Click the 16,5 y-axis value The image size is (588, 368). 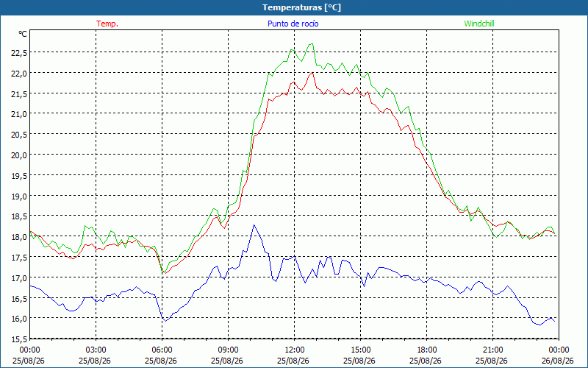[19, 299]
